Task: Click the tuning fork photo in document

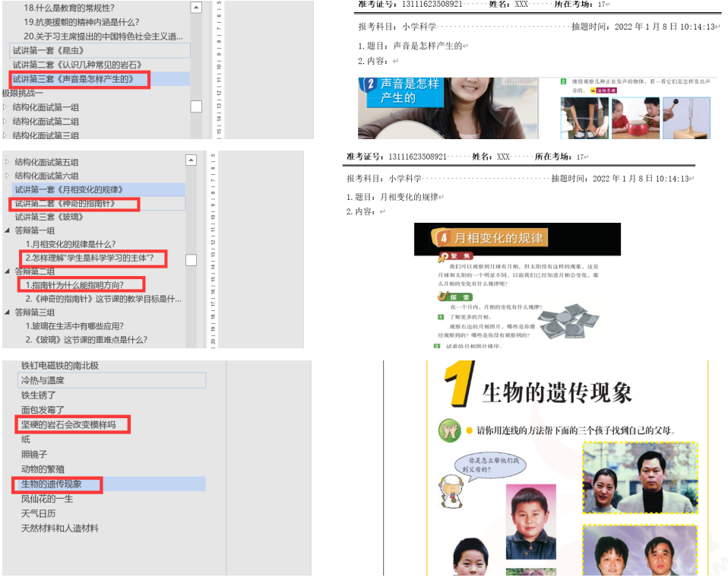Action: (686, 117)
